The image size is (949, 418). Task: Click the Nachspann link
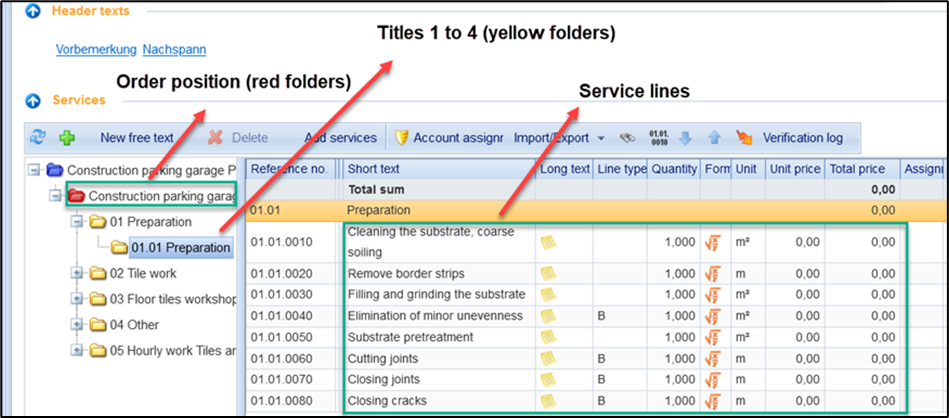[x=174, y=48]
